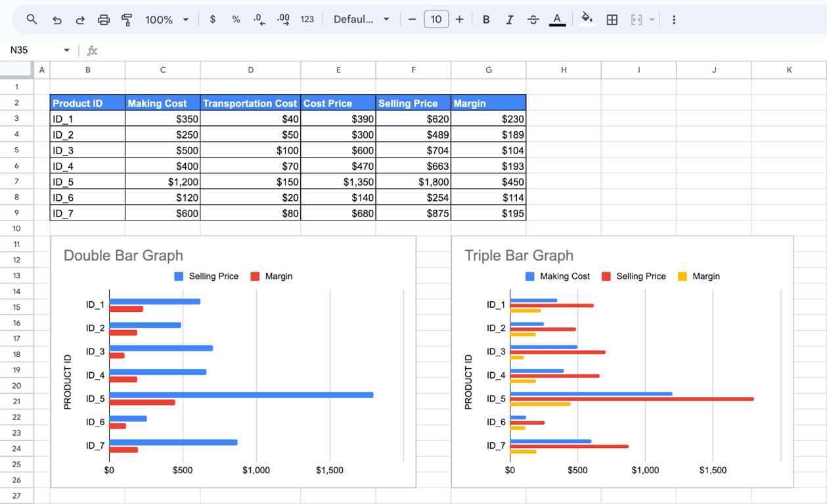
Task: Click blue Selling Price legend swatch in Double chart
Action: pyautogui.click(x=179, y=276)
